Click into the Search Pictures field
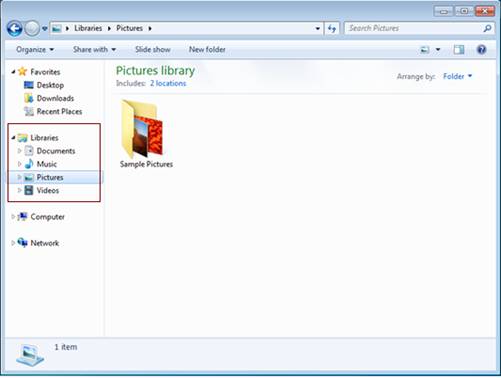 pos(413,28)
